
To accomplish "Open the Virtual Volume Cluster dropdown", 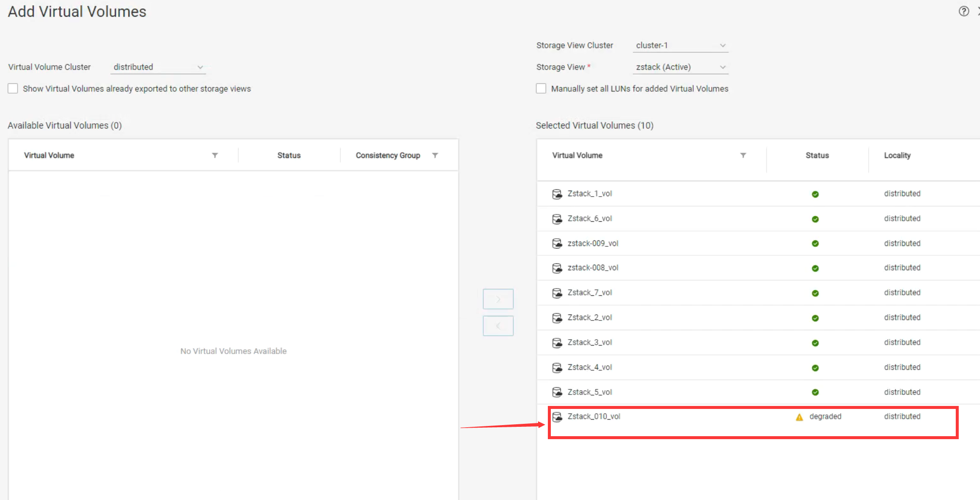I will point(158,67).
